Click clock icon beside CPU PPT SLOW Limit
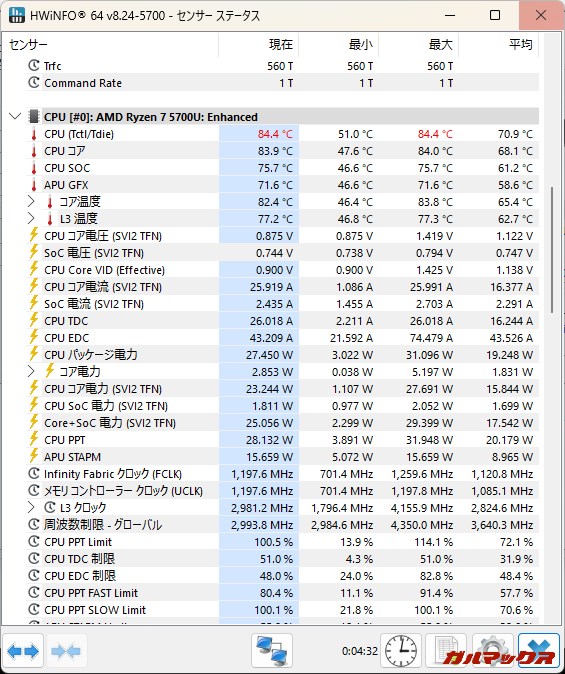 pyautogui.click(x=34, y=610)
